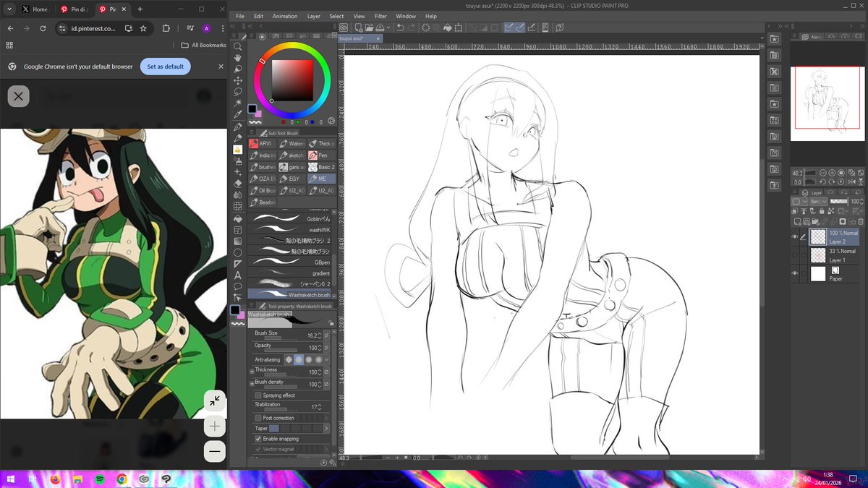Select the Move layer tool
Image resolution: width=868 pixels, height=488 pixels.
[x=238, y=80]
